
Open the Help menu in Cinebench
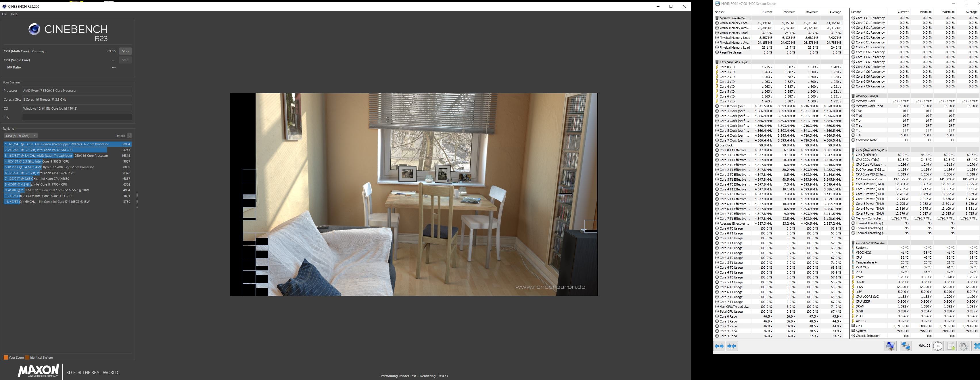pos(14,14)
